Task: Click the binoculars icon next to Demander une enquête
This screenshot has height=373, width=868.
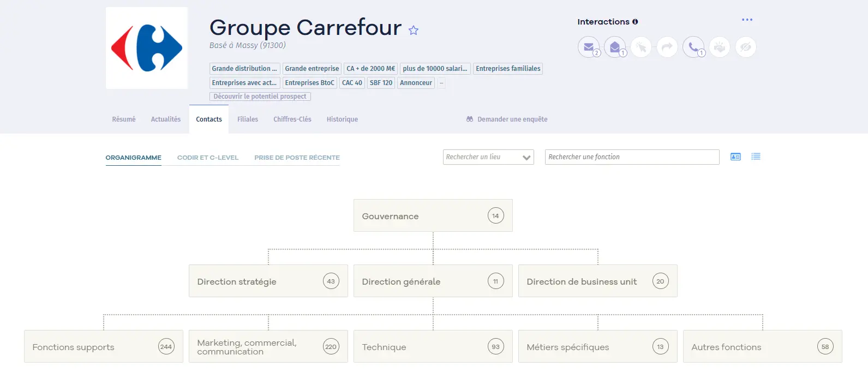Action: point(470,119)
